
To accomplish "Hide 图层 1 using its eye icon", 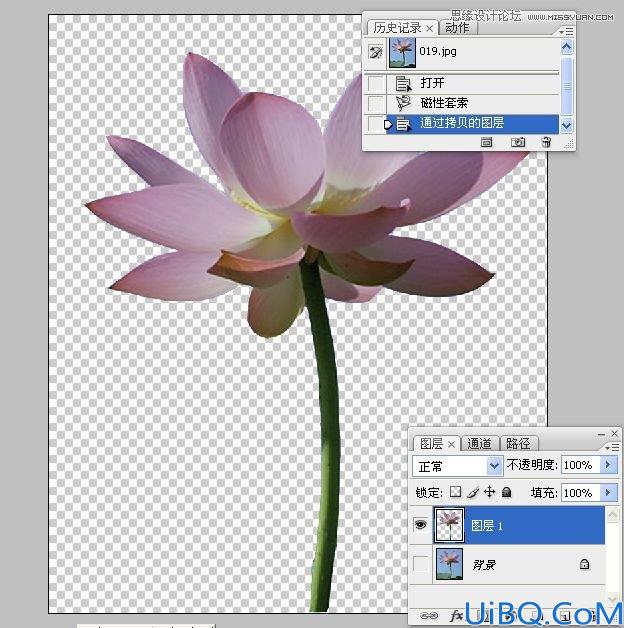I will pos(421,524).
